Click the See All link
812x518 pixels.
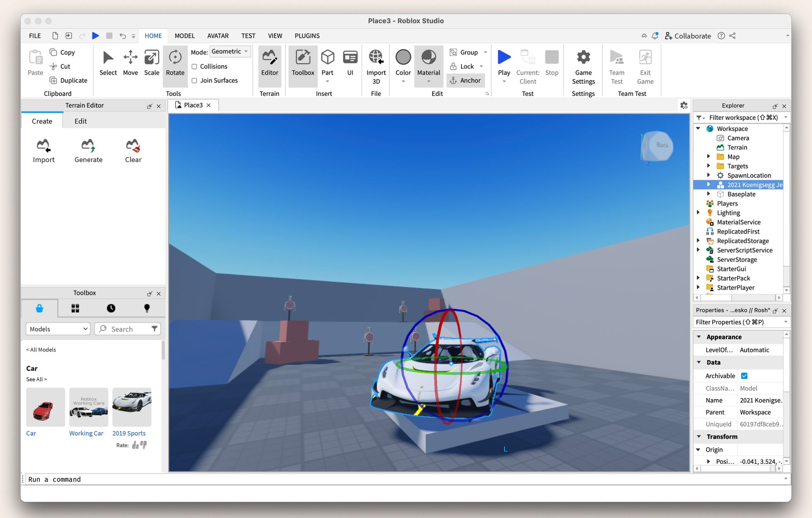[36, 379]
